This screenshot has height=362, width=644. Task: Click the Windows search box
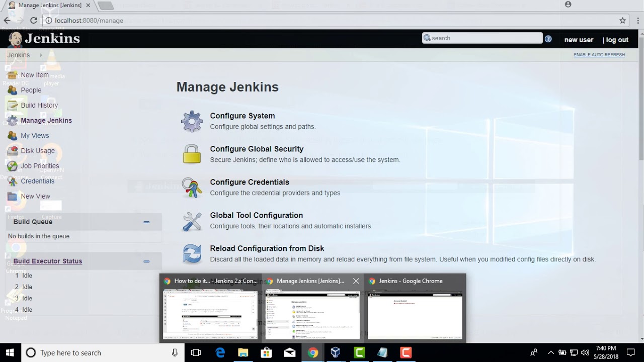102,352
